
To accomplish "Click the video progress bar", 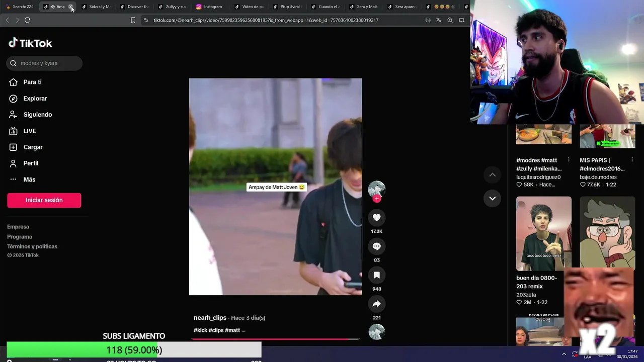I will [275, 339].
